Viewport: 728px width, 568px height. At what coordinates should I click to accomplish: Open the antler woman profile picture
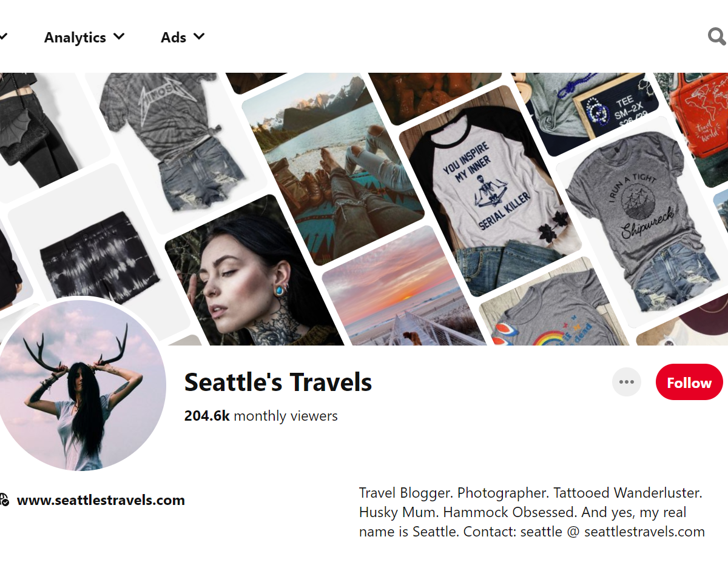(81, 386)
